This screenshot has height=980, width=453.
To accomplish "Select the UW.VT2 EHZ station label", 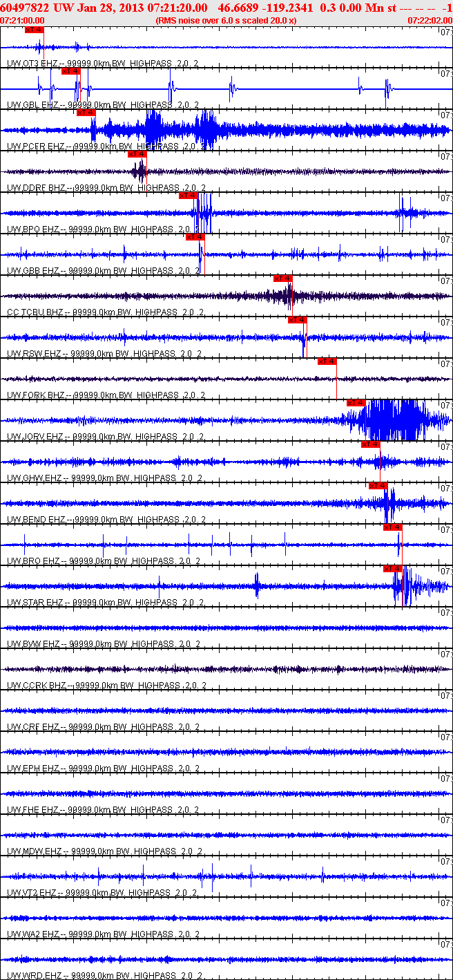I will coord(32,893).
